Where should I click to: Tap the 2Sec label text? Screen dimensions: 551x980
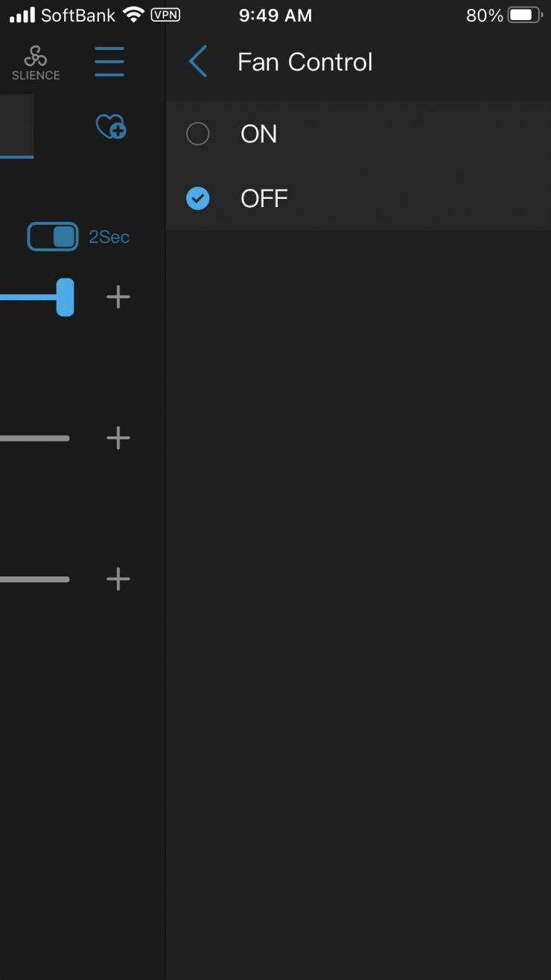point(109,237)
